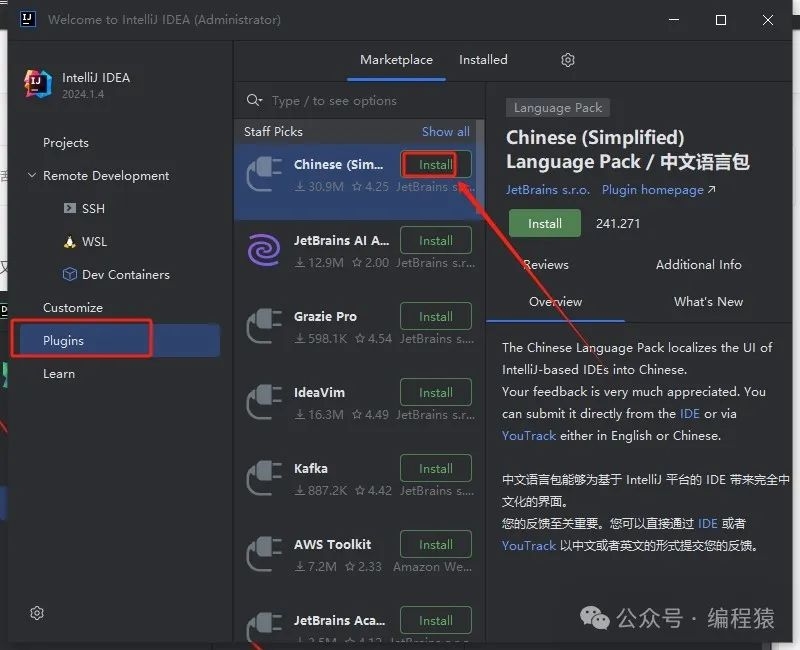
Task: Click the JetBrains AI Assistant plugin icon
Action: pyautogui.click(x=264, y=250)
